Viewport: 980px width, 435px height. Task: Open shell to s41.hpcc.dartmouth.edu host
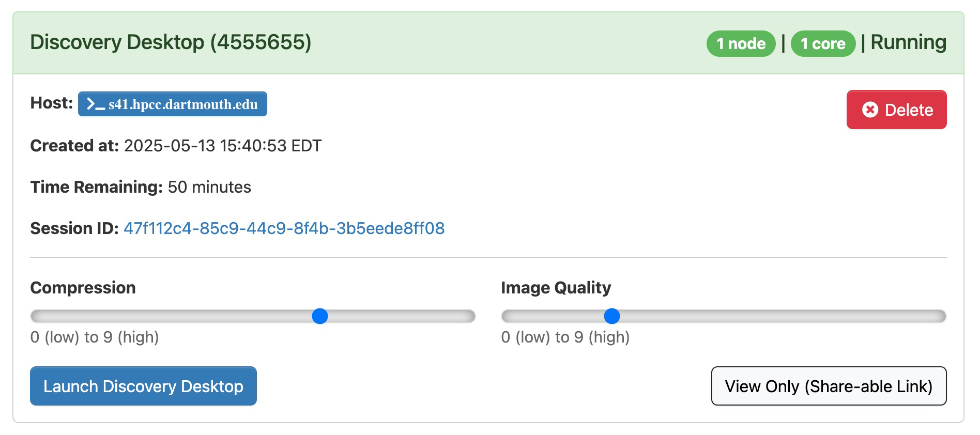182,104
